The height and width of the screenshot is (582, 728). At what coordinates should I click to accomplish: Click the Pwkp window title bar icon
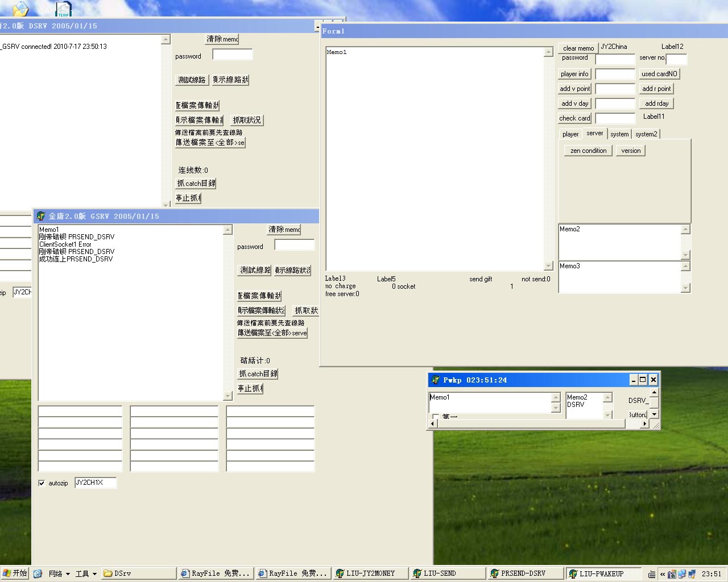coord(436,380)
